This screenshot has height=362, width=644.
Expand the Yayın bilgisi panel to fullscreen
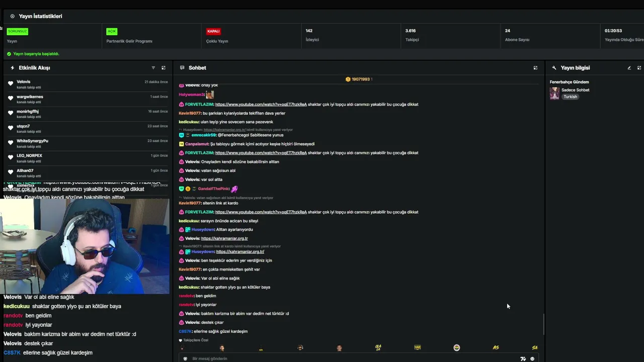[x=639, y=68]
